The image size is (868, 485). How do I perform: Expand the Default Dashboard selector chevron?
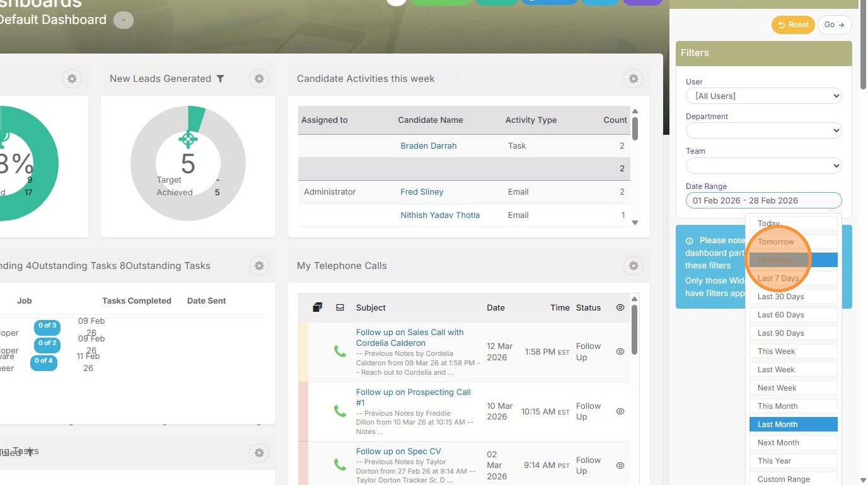(124, 20)
